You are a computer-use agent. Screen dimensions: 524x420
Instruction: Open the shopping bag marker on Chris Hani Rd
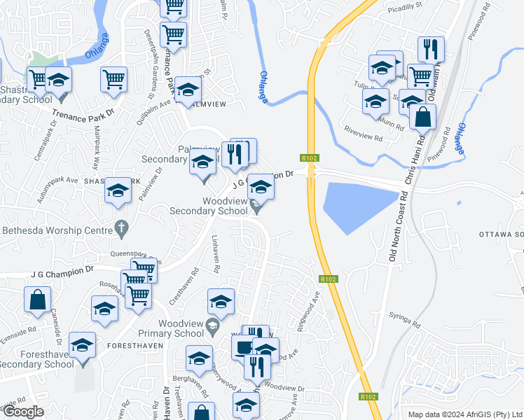422,118
